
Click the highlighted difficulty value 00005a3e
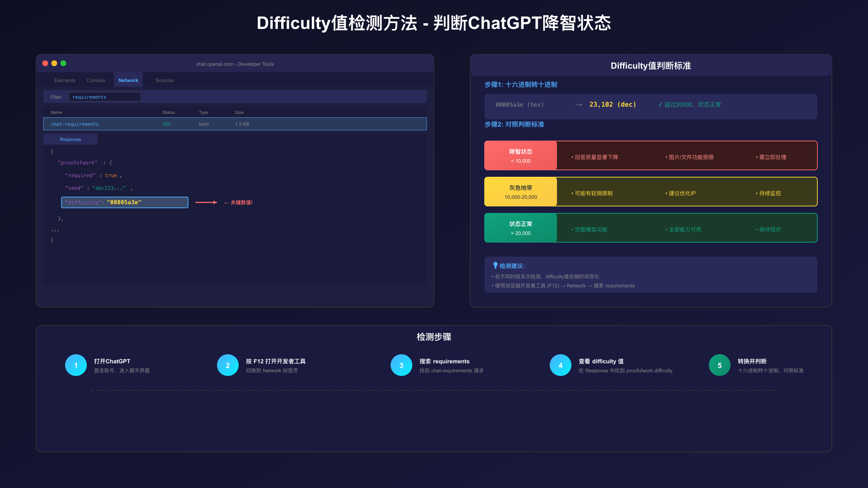[x=124, y=202]
